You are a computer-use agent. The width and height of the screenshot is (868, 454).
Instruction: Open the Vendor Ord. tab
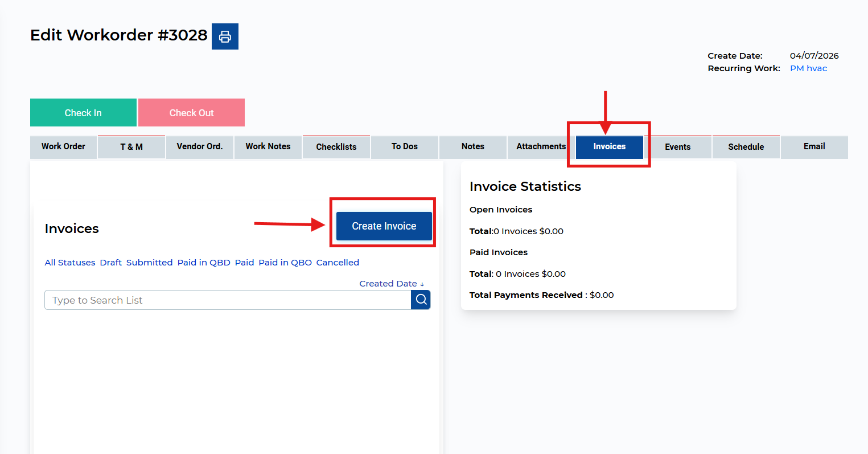[x=200, y=147]
